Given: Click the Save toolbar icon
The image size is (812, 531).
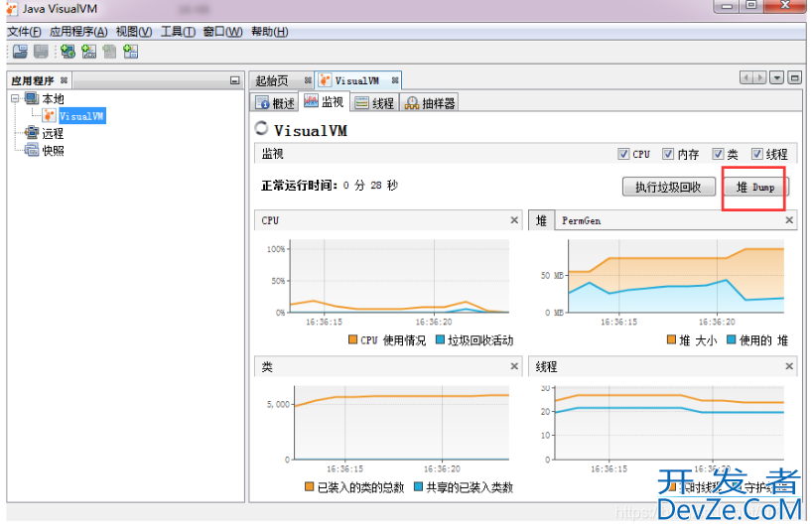Looking at the screenshot, I should pos(41,52).
